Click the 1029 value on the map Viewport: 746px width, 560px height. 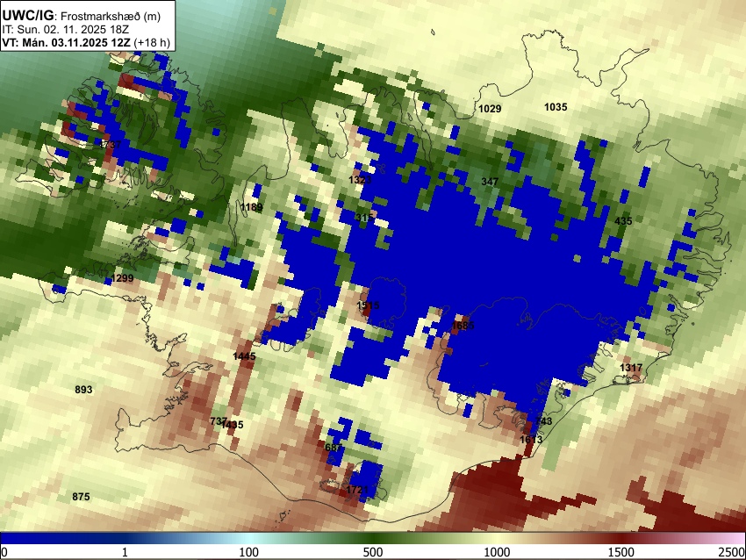pos(490,109)
